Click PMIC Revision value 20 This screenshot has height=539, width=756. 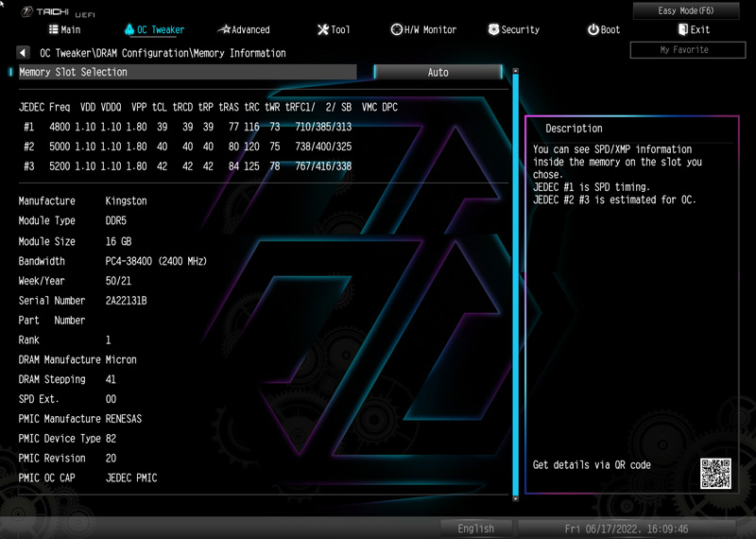tap(111, 458)
